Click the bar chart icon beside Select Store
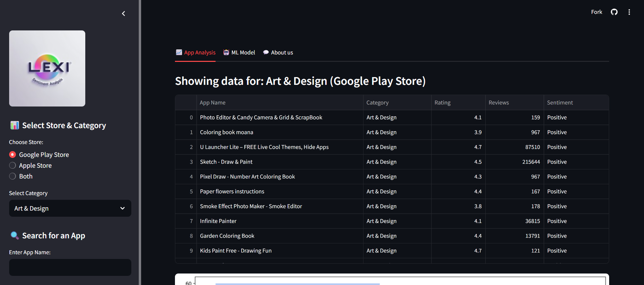The width and height of the screenshot is (644, 285). pyautogui.click(x=15, y=125)
